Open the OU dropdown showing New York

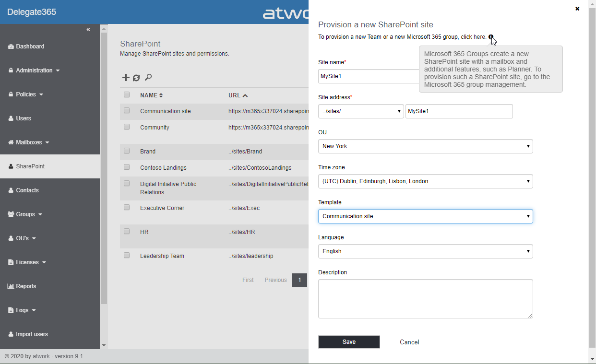click(x=425, y=146)
